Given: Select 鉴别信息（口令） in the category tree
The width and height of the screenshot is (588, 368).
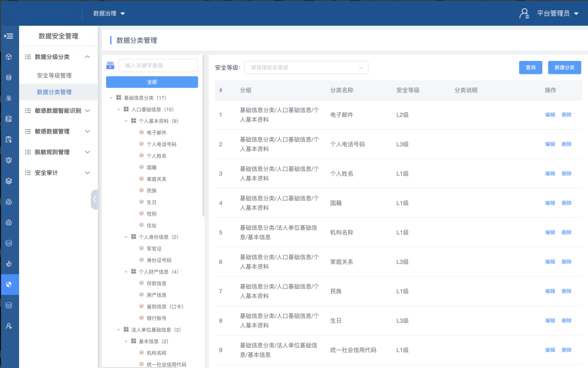Looking at the screenshot, I should 165,307.
